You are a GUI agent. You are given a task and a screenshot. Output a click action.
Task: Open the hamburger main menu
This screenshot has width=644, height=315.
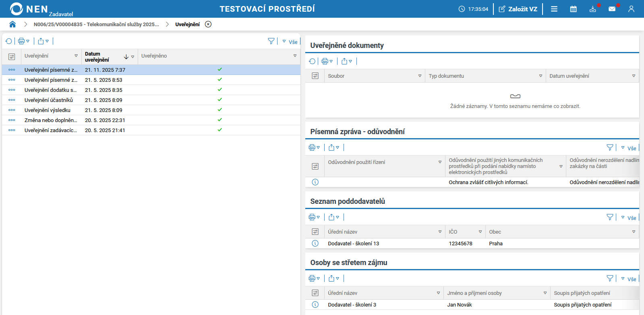(x=554, y=9)
